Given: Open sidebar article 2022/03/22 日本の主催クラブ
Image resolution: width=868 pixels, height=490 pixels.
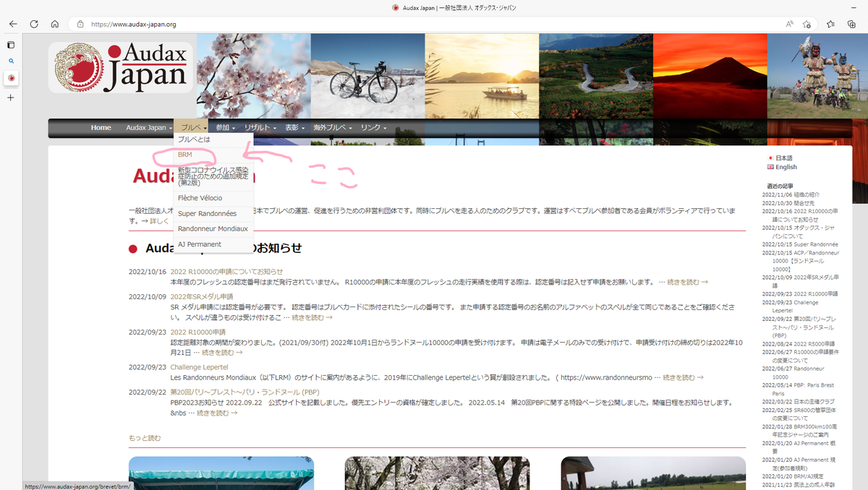Looking at the screenshot, I should 799,401.
